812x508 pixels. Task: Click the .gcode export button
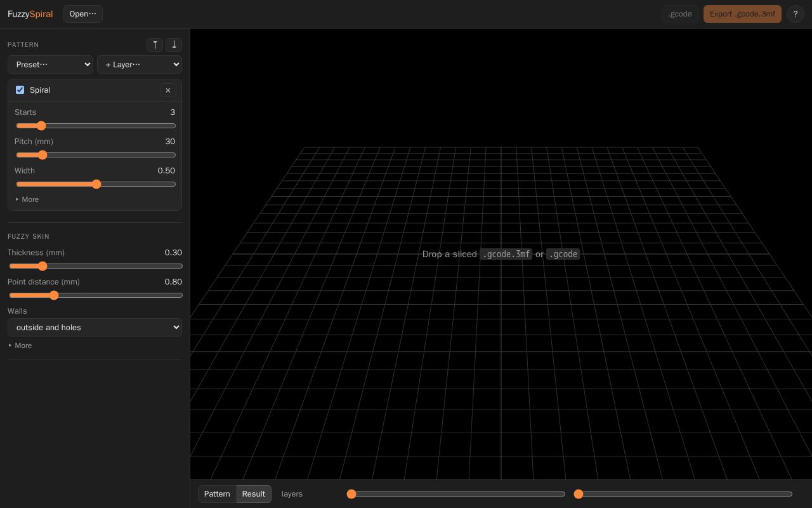coord(680,14)
